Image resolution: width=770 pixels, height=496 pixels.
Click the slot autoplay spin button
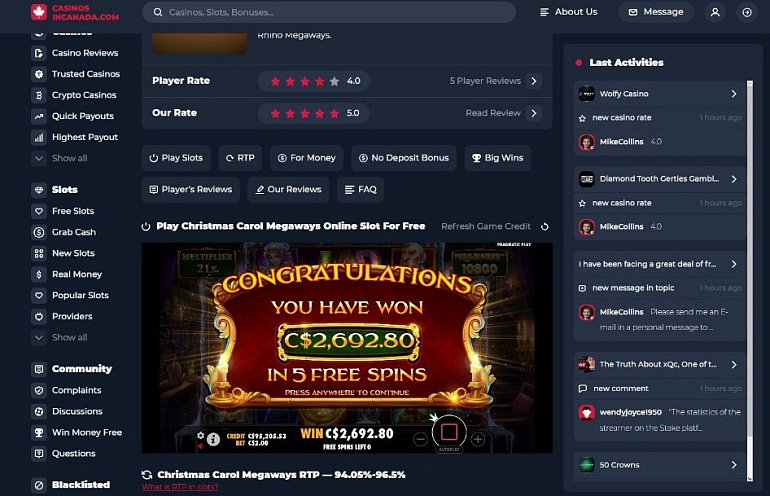[449, 432]
